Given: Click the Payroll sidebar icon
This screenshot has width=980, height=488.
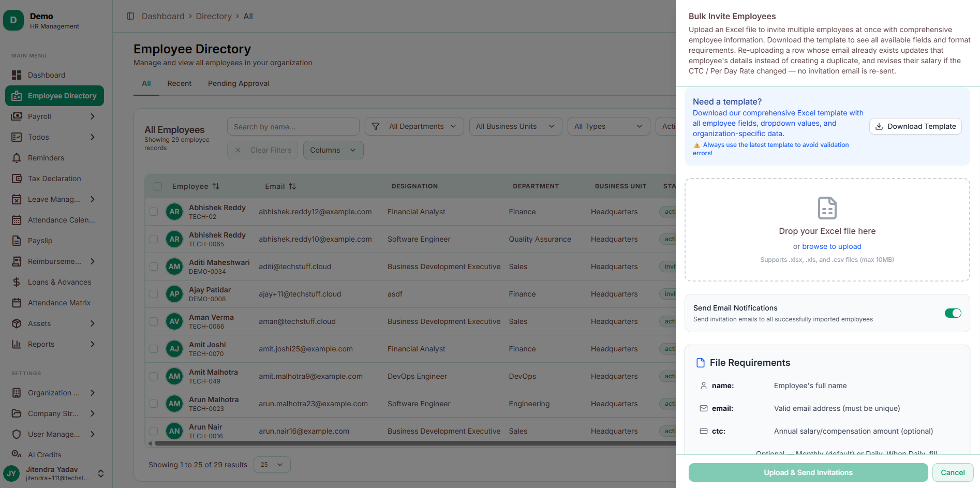Looking at the screenshot, I should tap(17, 116).
